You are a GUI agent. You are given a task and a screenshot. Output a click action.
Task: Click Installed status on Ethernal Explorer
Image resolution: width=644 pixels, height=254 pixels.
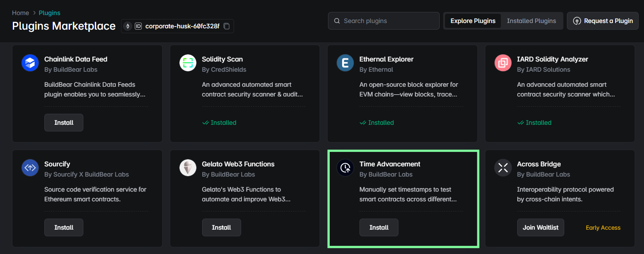(x=377, y=123)
